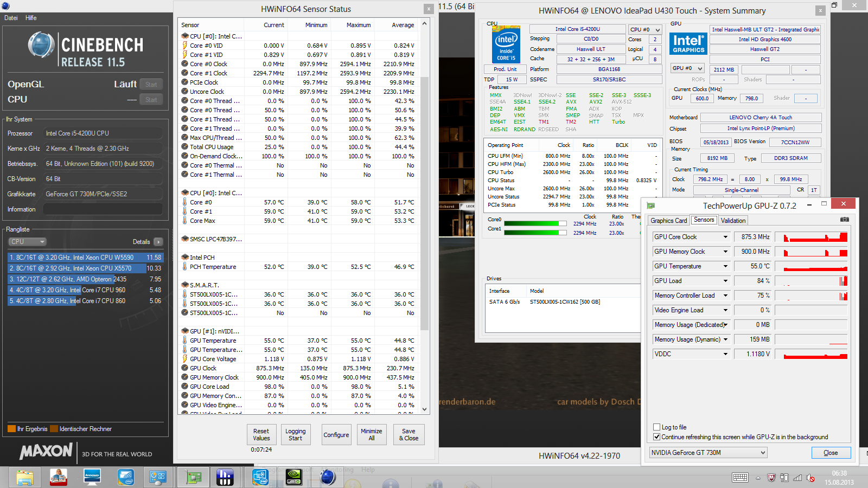Screen dimensions: 868x488
Task: Click the Sensor Status vertical scrollbar
Action: [424, 203]
